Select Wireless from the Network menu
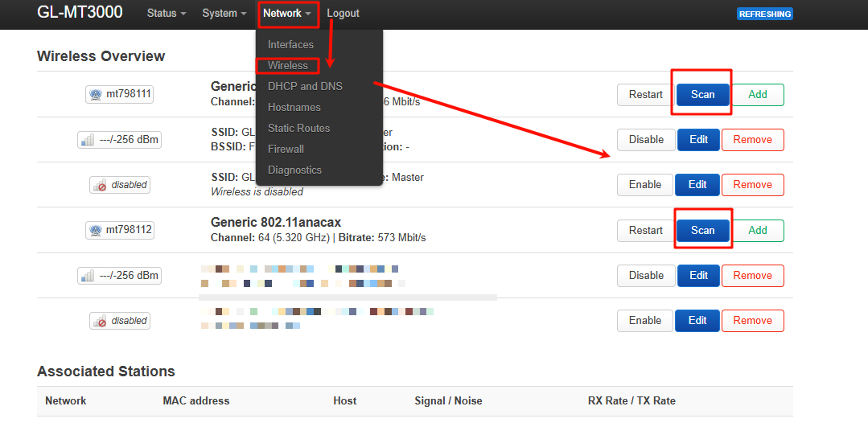This screenshot has width=868, height=435. (x=288, y=65)
